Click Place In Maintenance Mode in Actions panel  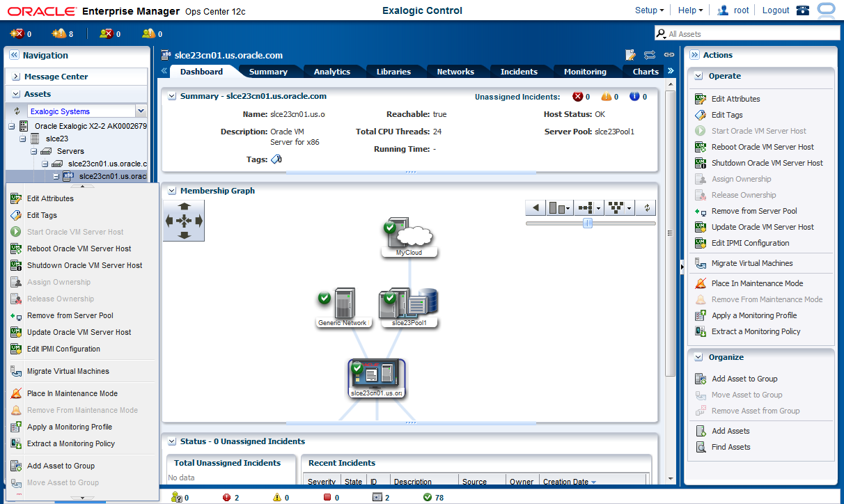point(757,283)
